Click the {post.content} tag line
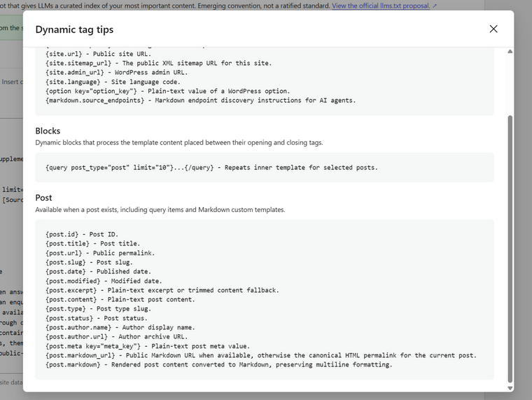This screenshot has width=532, height=400. point(120,300)
